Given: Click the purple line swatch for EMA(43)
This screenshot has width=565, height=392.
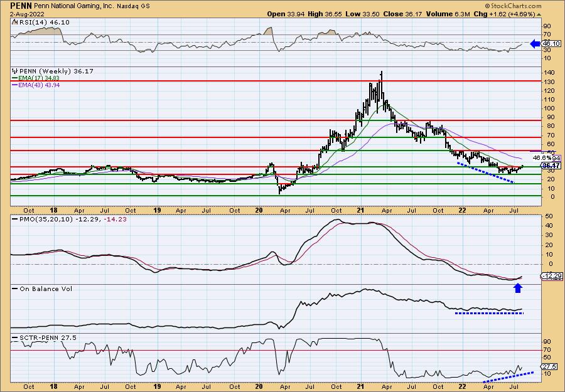Looking at the screenshot, I should 15,85.
